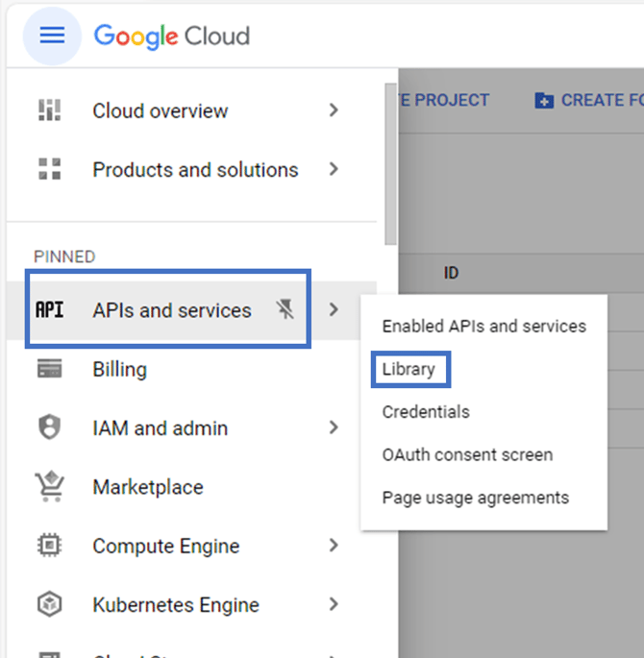Choose OAuth consent screen option
This screenshot has height=658, width=644.
(x=467, y=454)
